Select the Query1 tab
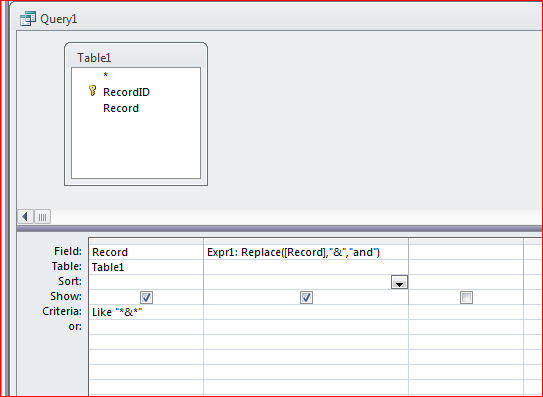This screenshot has width=543, height=397. pos(48,19)
